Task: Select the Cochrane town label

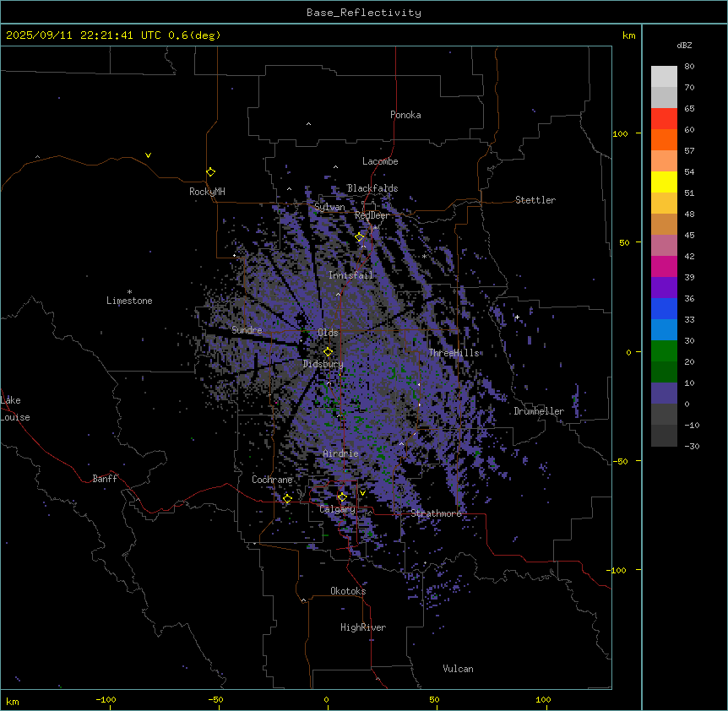Action: tap(272, 480)
